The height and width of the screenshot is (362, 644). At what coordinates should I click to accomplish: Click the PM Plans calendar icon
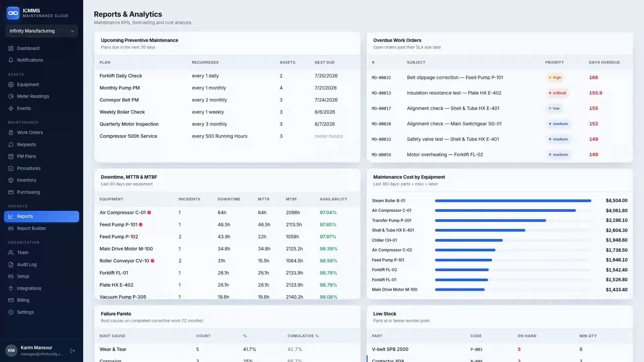tap(11, 156)
